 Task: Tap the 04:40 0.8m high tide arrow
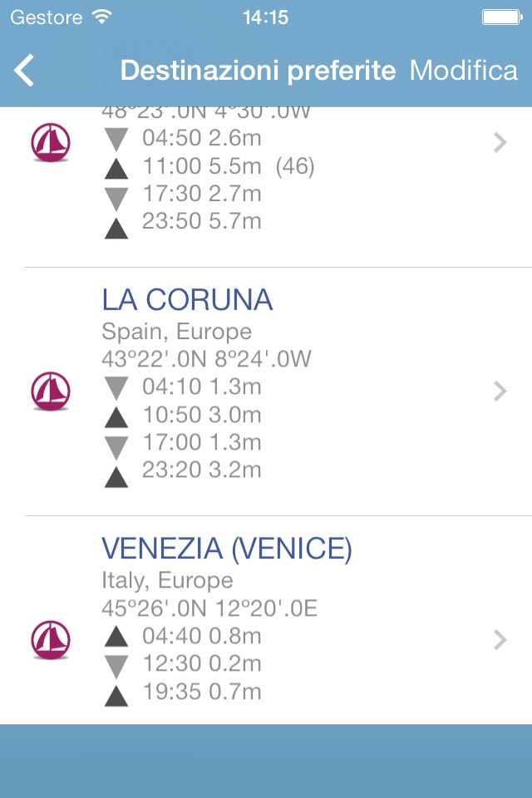click(x=116, y=637)
